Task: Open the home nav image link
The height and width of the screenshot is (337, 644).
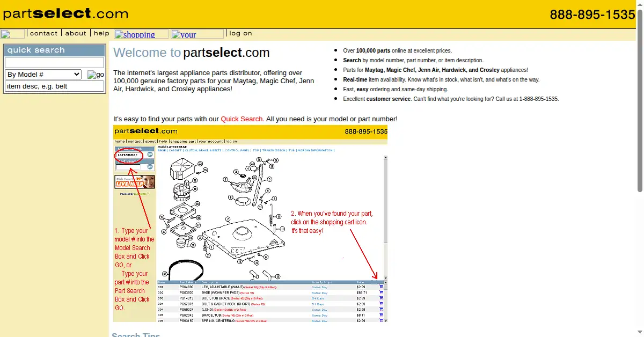Action: pos(12,34)
